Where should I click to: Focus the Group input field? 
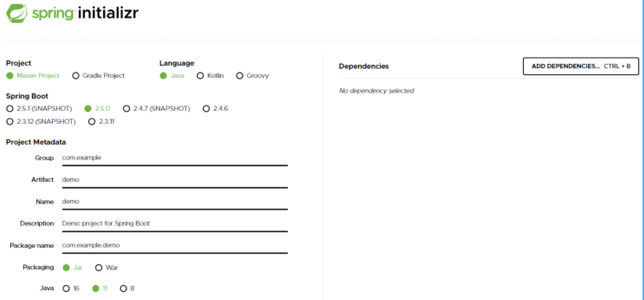click(174, 158)
